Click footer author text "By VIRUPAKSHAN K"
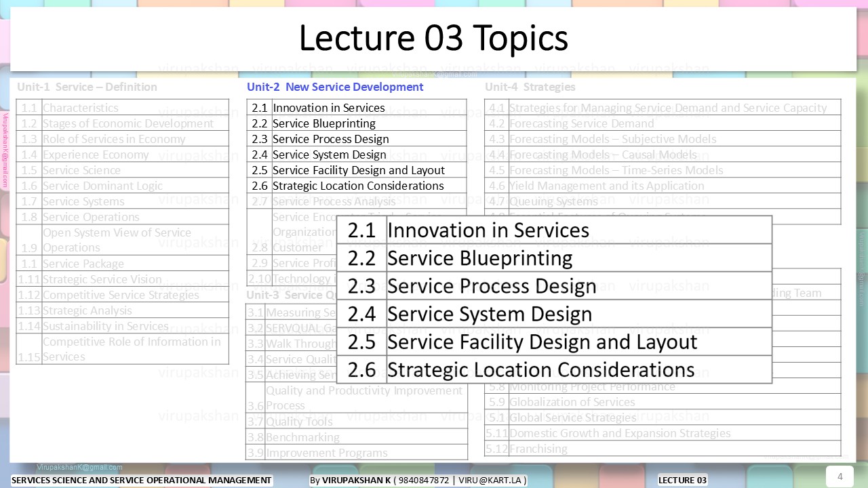This screenshot has height=488, width=868. [350, 481]
